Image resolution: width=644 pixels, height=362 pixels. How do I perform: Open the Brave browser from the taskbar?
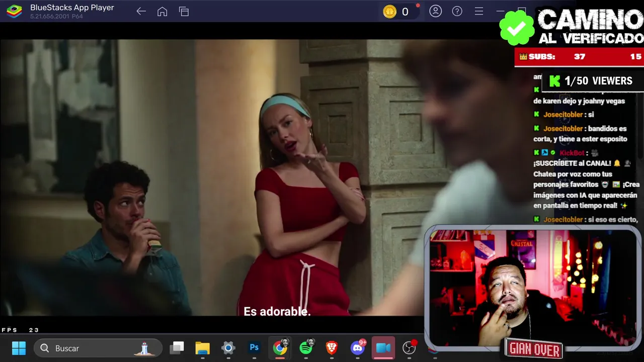point(332,348)
